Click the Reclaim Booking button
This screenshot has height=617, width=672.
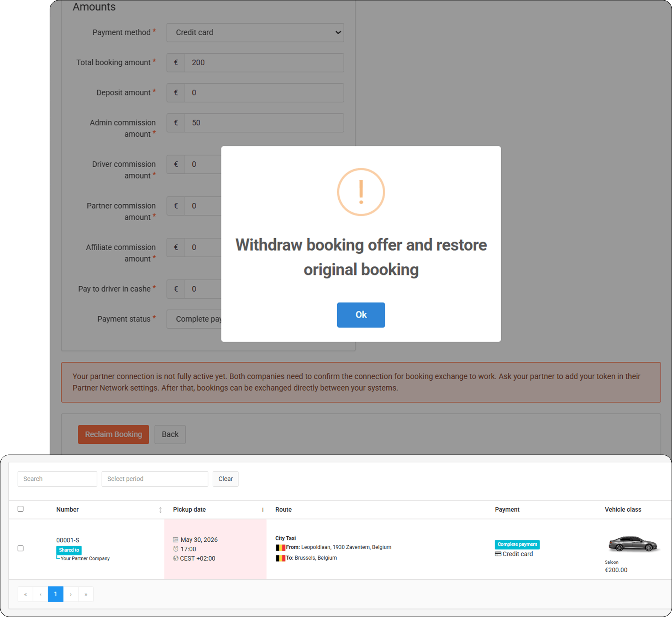pos(113,434)
